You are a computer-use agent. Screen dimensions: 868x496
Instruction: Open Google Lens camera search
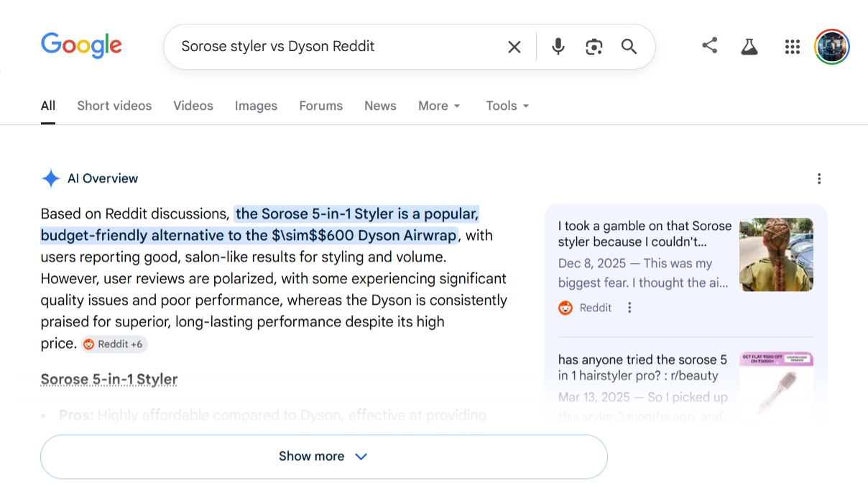click(x=594, y=46)
